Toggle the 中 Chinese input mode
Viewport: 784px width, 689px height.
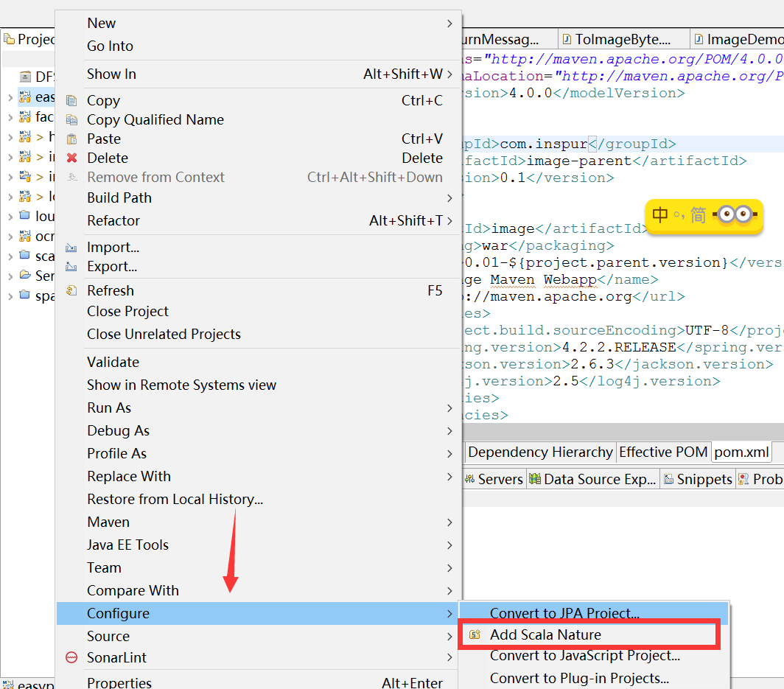660,215
